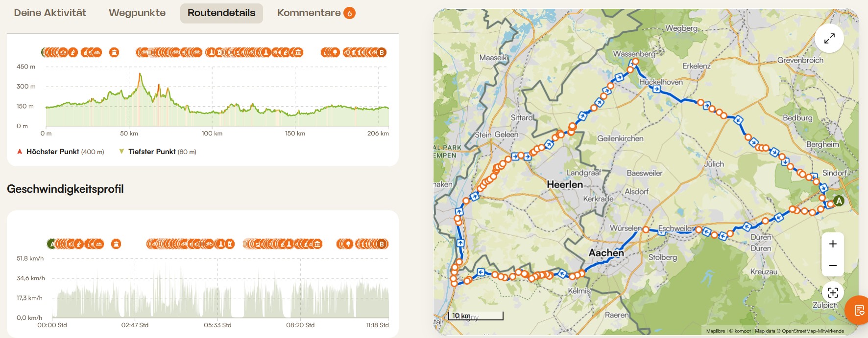The height and width of the screenshot is (338, 868).
Task: Go to the Deine Aktivität tab
Action: pyautogui.click(x=50, y=13)
